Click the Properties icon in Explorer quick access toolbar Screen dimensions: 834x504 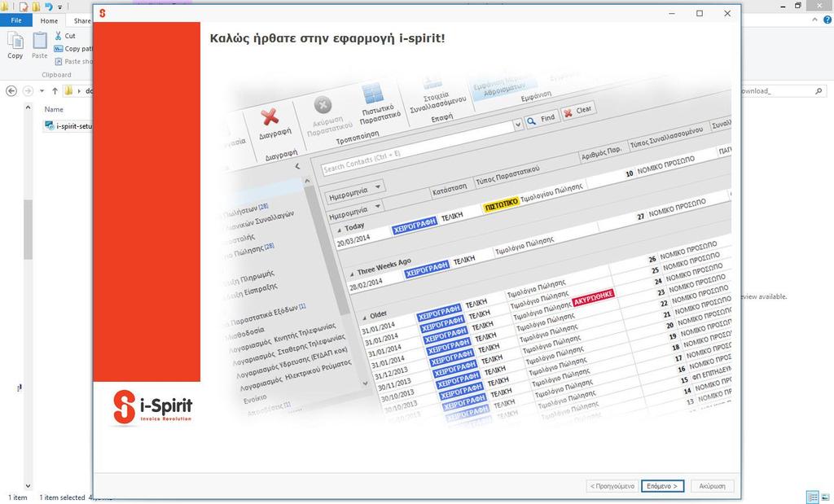click(x=24, y=7)
